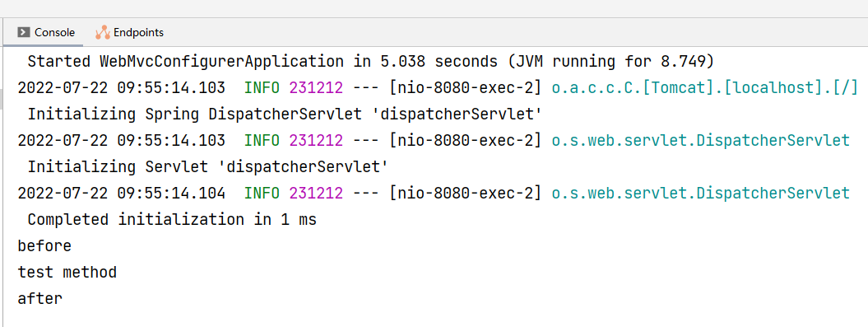Click the Console tab terminal icon
This screenshot has width=868, height=327.
tap(24, 33)
